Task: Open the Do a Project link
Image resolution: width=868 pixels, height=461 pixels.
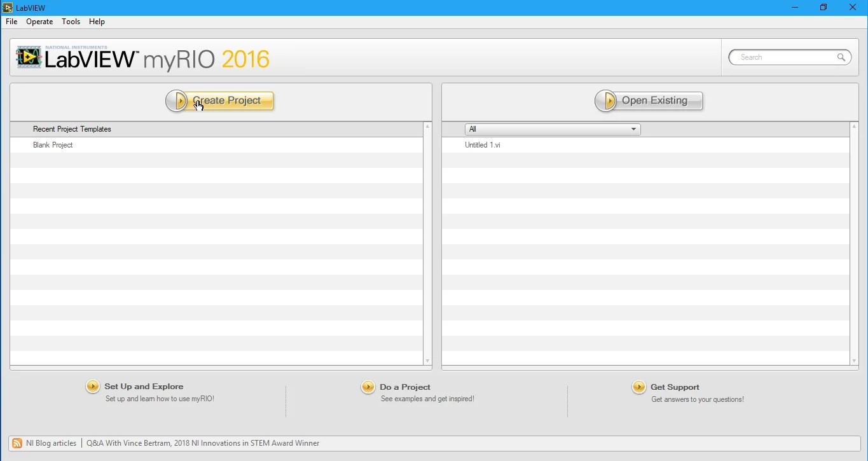Action: click(x=405, y=387)
